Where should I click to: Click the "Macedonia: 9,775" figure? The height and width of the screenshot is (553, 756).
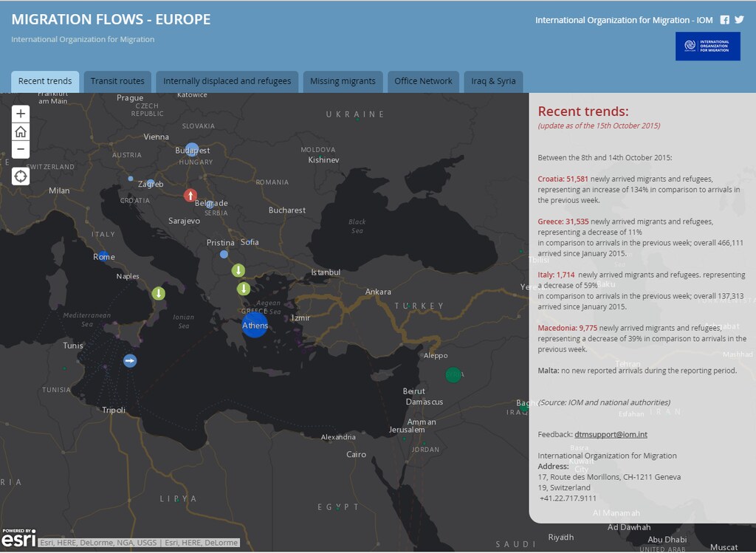tap(568, 328)
